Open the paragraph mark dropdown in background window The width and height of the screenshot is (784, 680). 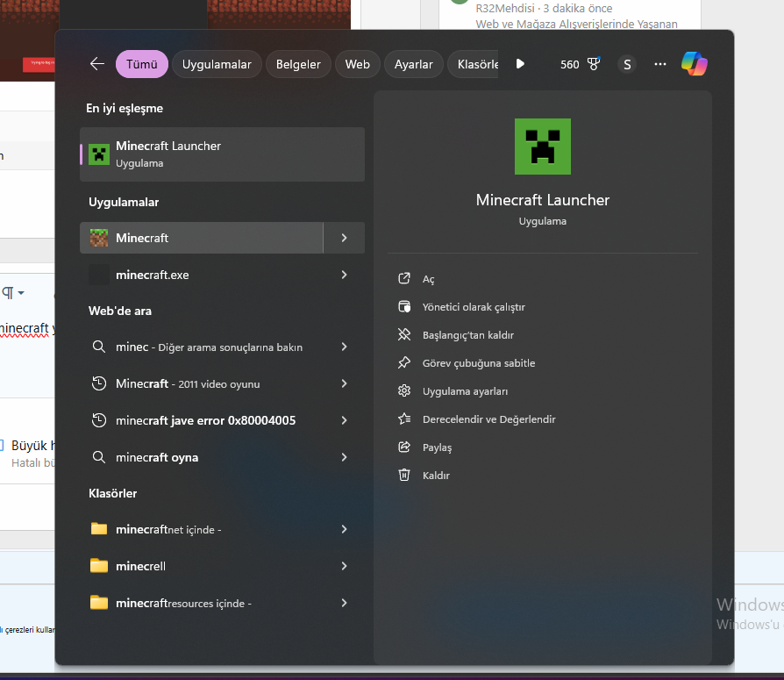(x=13, y=292)
